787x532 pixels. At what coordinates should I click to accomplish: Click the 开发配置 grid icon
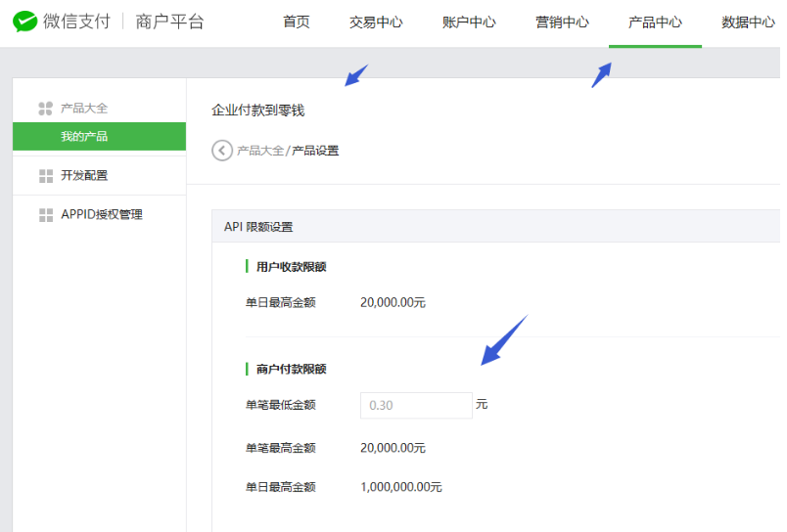point(45,176)
